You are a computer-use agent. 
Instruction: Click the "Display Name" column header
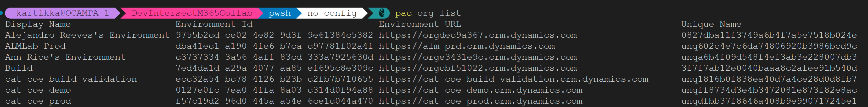pos(38,24)
